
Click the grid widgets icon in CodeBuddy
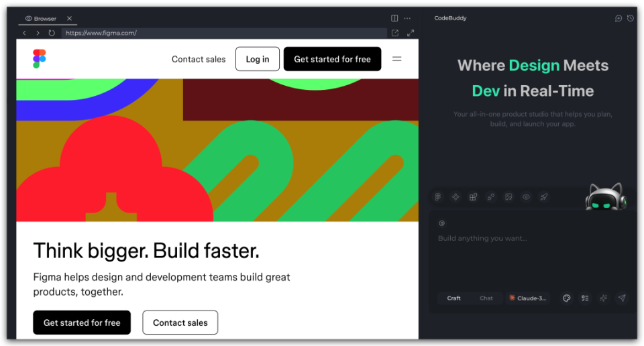pos(473,197)
